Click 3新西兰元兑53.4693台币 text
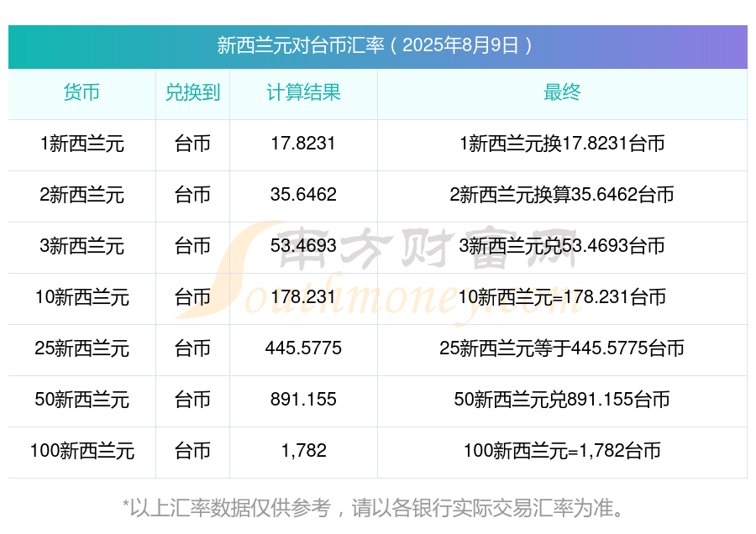The width and height of the screenshot is (756, 534). pos(562,246)
